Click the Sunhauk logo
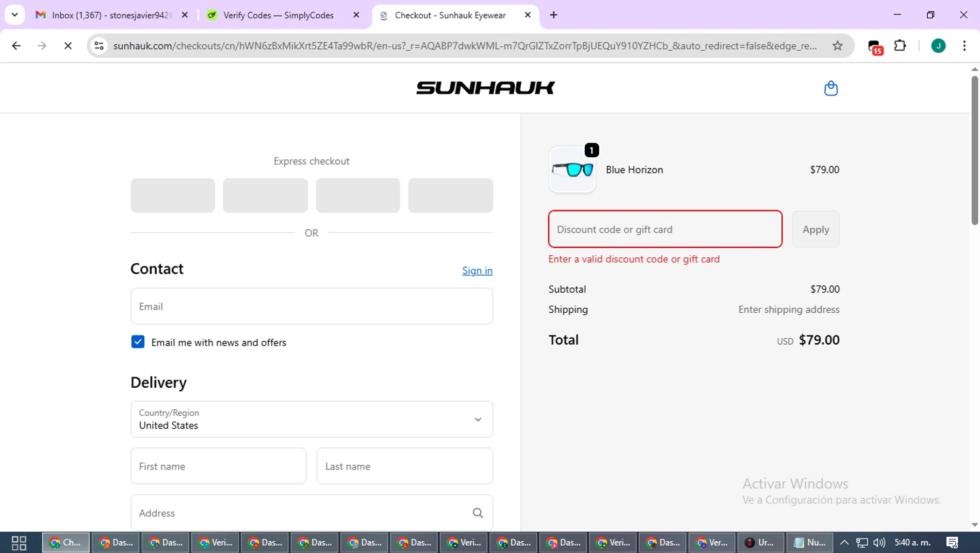980x553 pixels. [485, 87]
